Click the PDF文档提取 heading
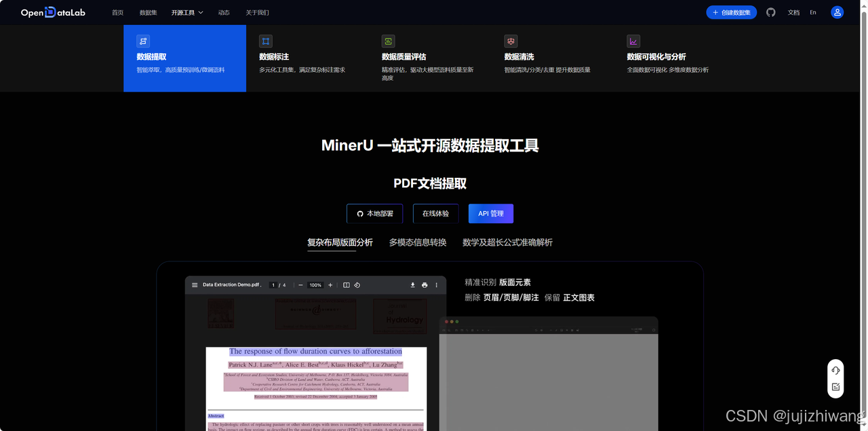868x431 pixels. 430,183
